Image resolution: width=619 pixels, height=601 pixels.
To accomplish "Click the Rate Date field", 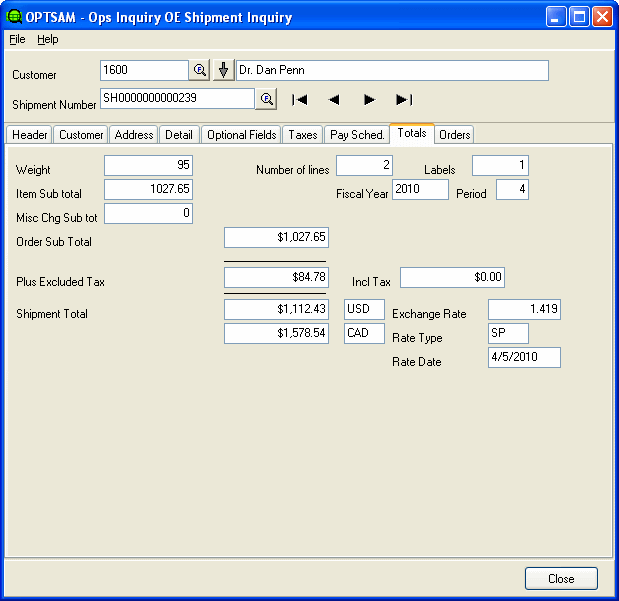I will (x=524, y=358).
